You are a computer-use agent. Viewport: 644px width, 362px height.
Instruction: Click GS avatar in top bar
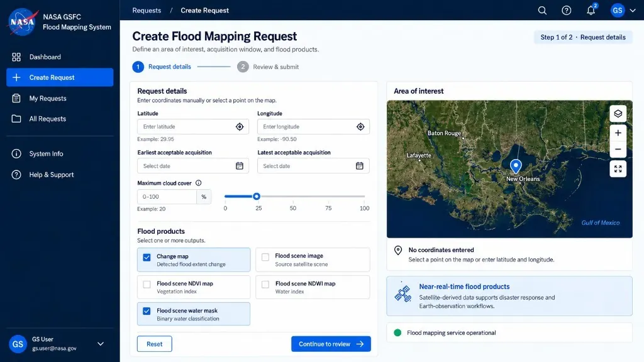click(618, 10)
